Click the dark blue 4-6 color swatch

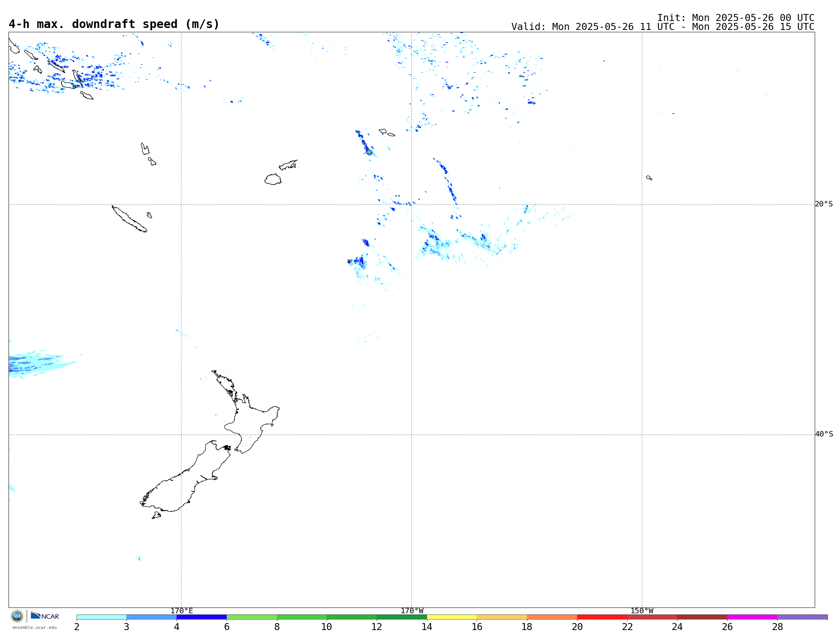point(202,617)
